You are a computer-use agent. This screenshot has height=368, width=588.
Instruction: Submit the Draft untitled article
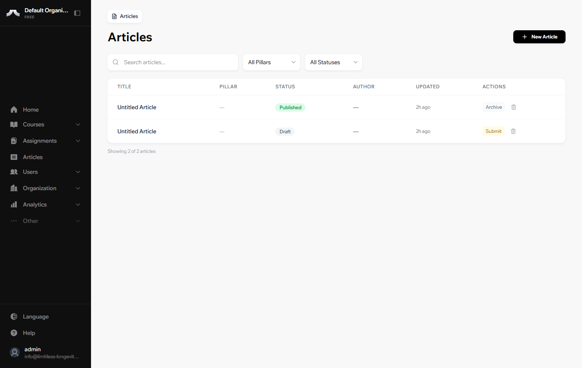[x=493, y=131]
